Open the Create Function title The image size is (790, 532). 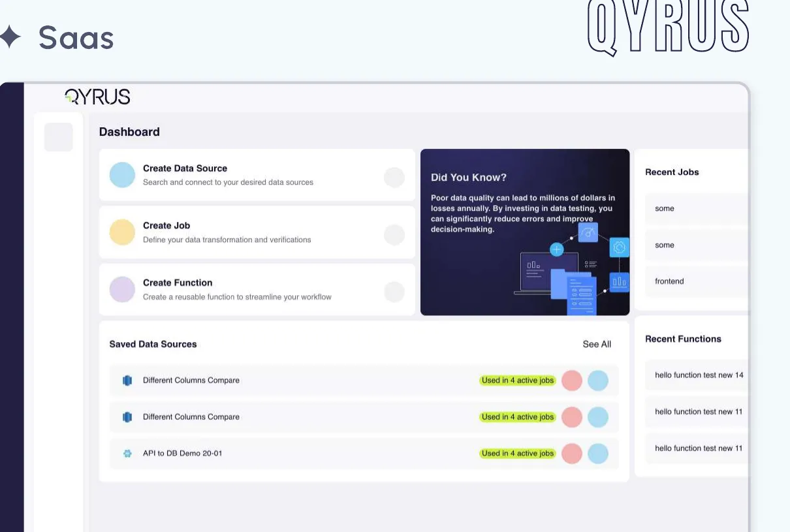pos(178,283)
